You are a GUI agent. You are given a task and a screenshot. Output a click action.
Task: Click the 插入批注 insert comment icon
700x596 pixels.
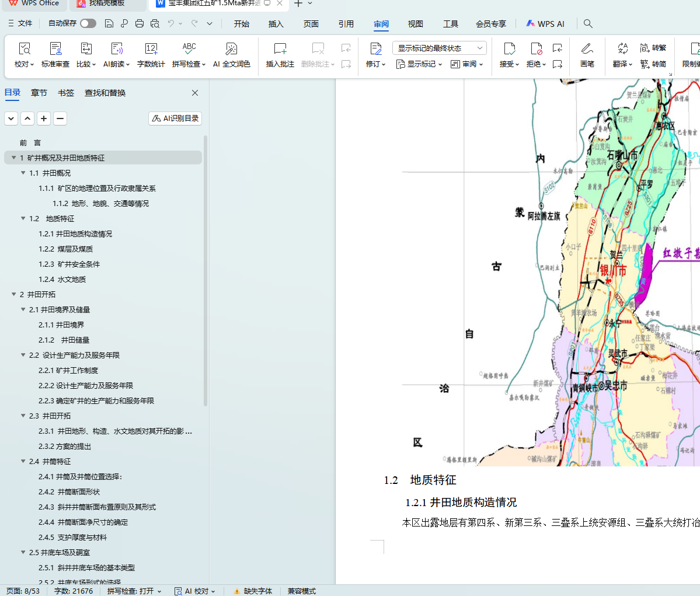click(x=280, y=49)
